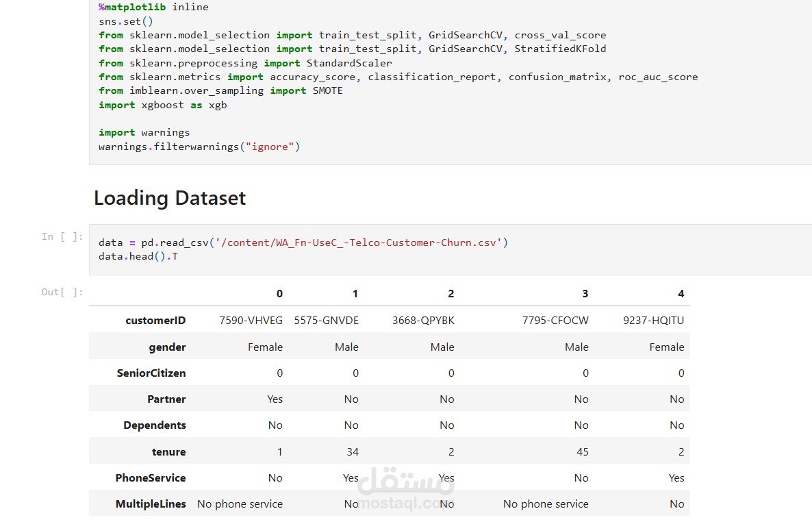This screenshot has height=522, width=812.
Task: Click the In [ ]: cell prompt
Action: click(x=62, y=236)
